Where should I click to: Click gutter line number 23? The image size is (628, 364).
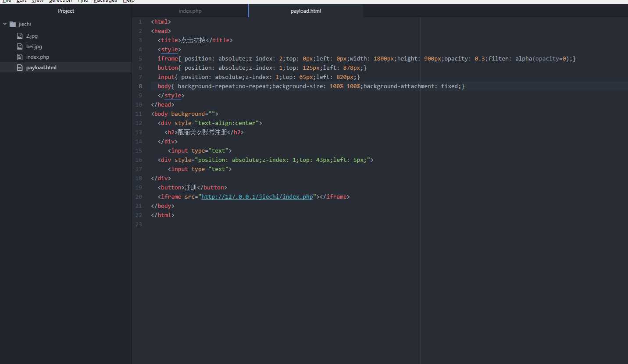pyautogui.click(x=139, y=225)
